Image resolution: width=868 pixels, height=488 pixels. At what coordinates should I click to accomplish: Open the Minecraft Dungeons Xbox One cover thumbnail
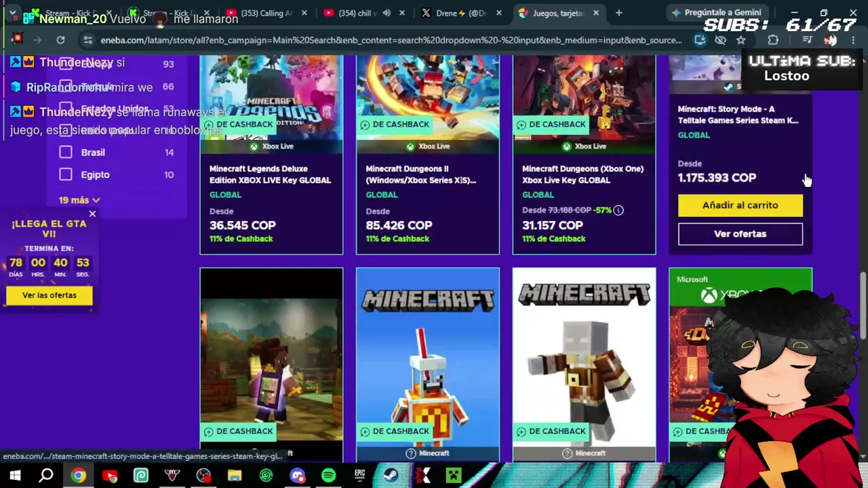584,104
